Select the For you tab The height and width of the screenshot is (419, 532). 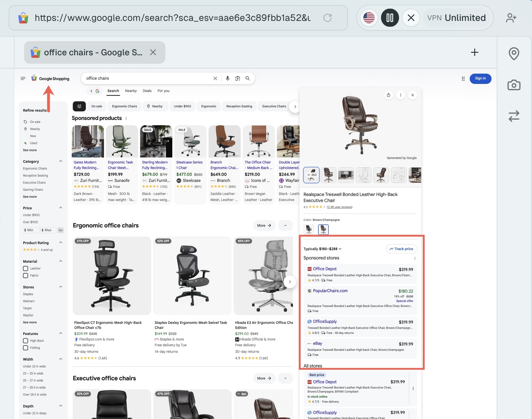tap(163, 91)
